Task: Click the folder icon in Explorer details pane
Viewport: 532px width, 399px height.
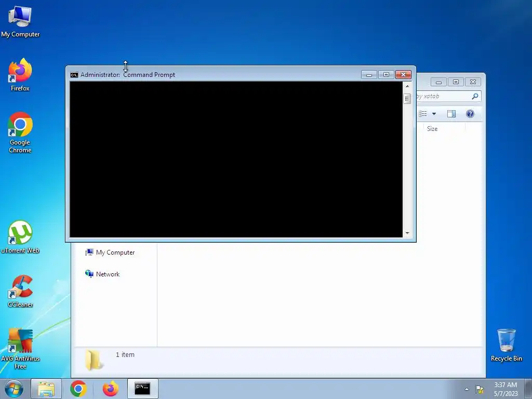Action: click(x=94, y=360)
